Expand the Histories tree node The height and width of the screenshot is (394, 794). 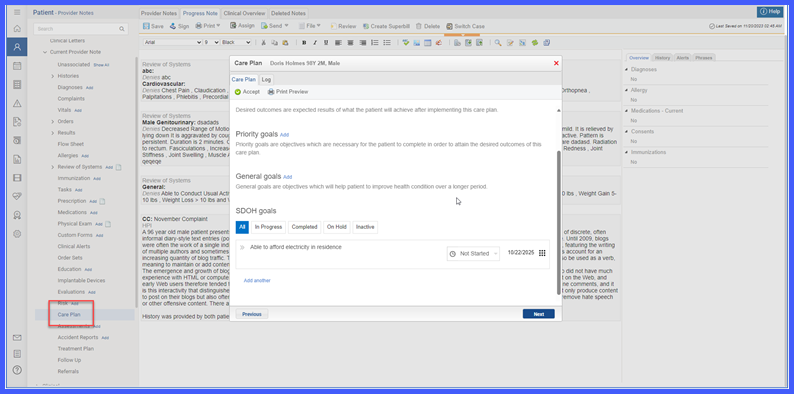pyautogui.click(x=53, y=76)
